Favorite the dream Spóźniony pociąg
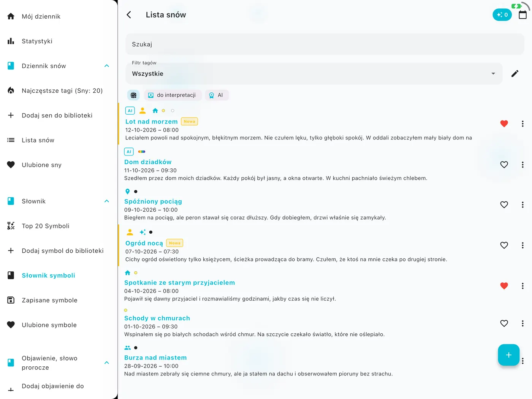Image resolution: width=532 pixels, height=399 pixels. point(504,204)
